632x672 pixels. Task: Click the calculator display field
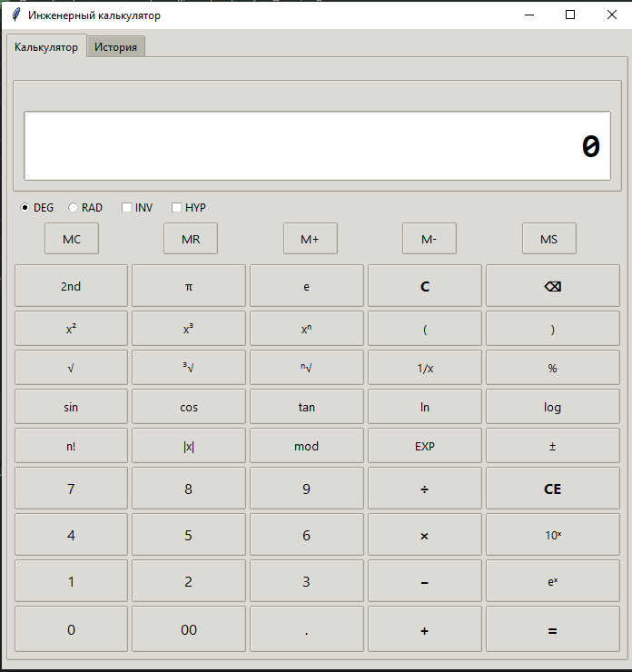tap(317, 146)
